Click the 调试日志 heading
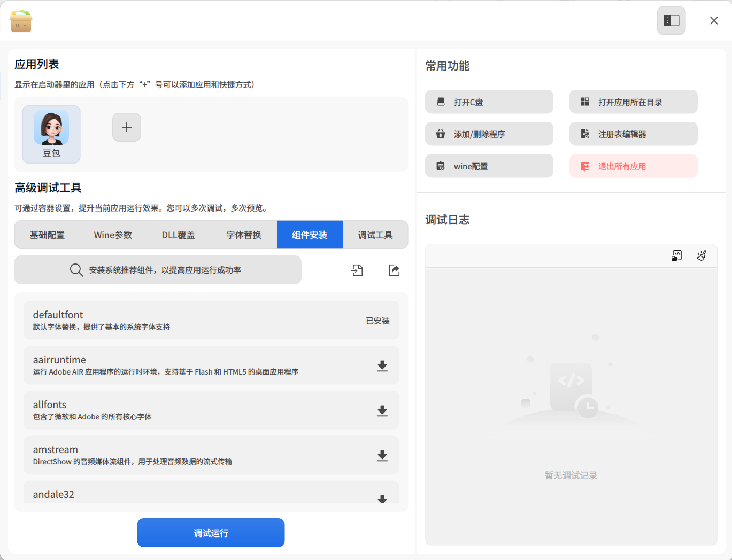732x560 pixels. [448, 220]
